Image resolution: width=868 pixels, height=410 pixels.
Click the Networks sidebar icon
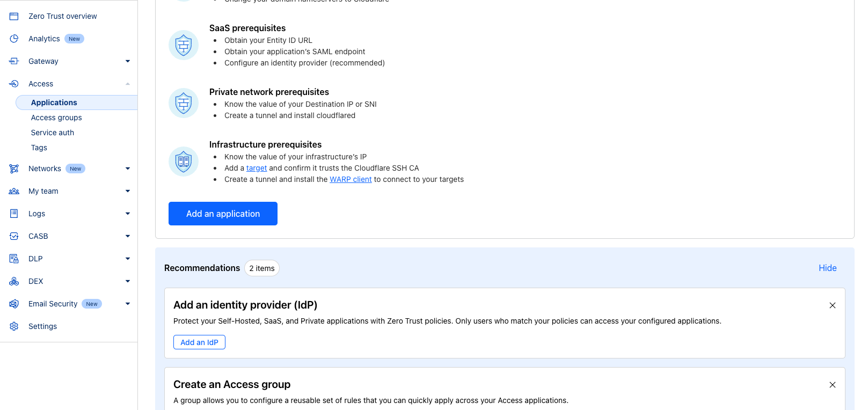pos(14,169)
